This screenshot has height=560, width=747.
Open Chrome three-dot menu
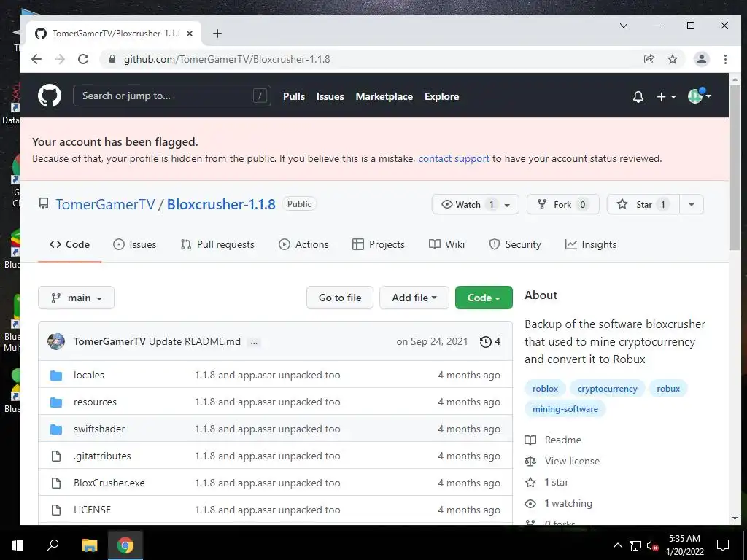[725, 59]
